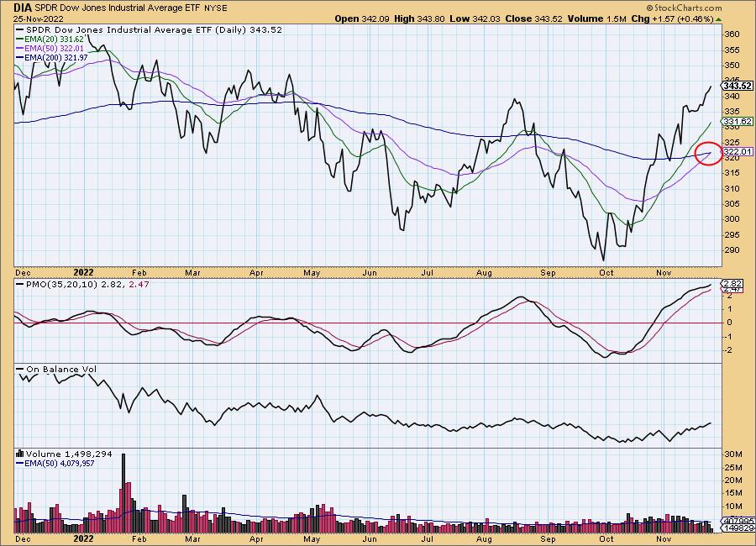The width and height of the screenshot is (756, 546).
Task: Click the Oct label on price panel axis
Action: click(x=606, y=272)
